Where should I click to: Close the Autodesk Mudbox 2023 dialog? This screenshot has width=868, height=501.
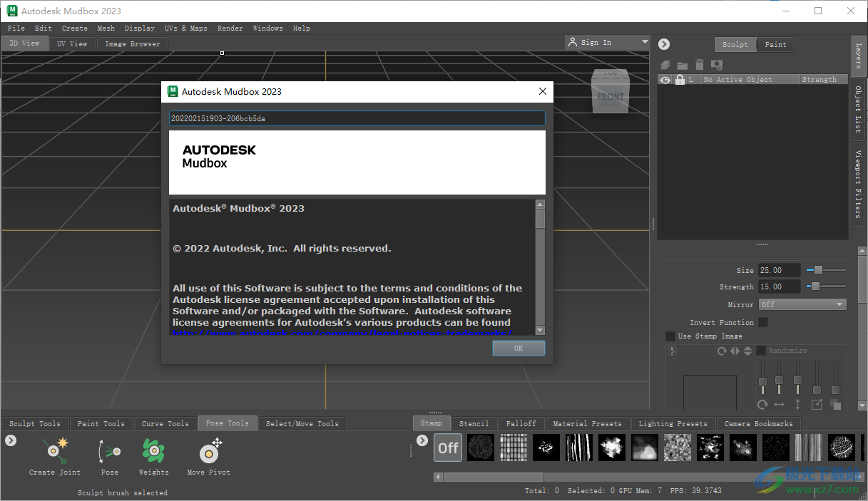543,91
